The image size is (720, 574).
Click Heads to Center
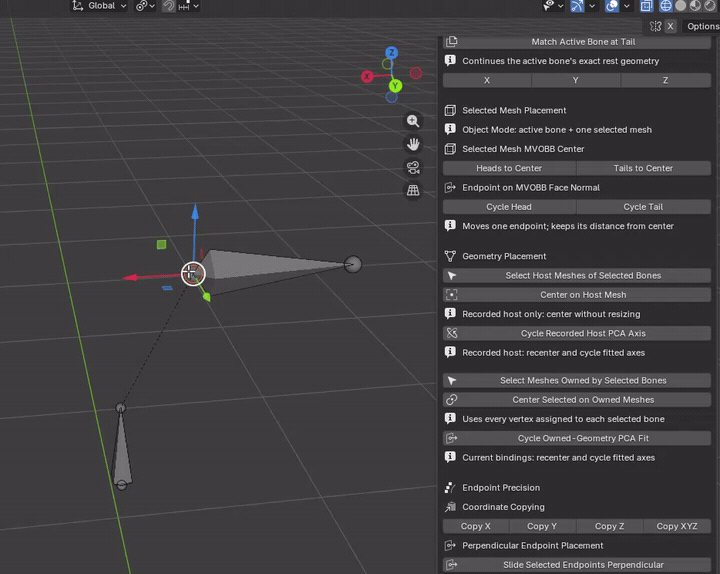(x=509, y=168)
